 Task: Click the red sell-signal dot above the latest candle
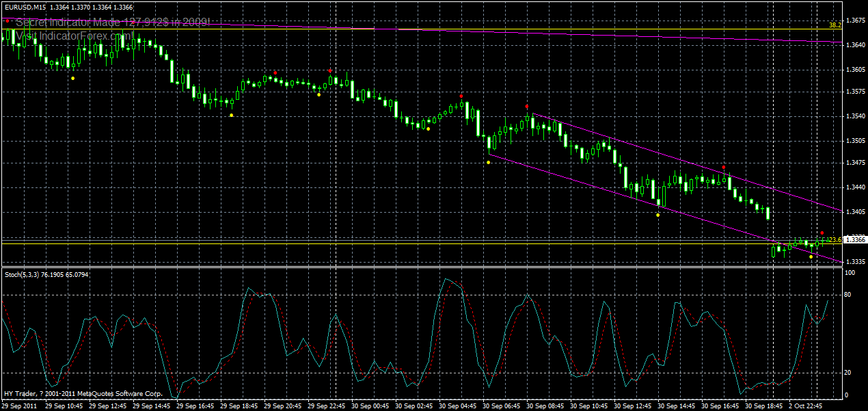coord(822,233)
